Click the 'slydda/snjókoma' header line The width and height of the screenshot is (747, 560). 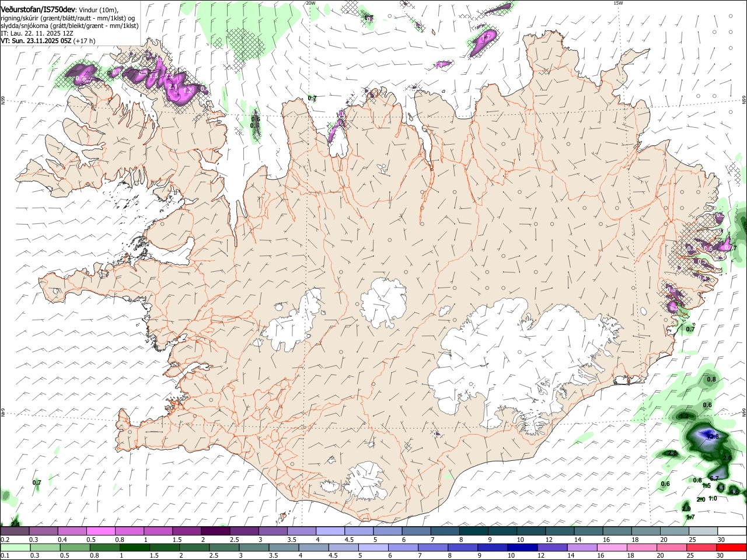point(69,26)
